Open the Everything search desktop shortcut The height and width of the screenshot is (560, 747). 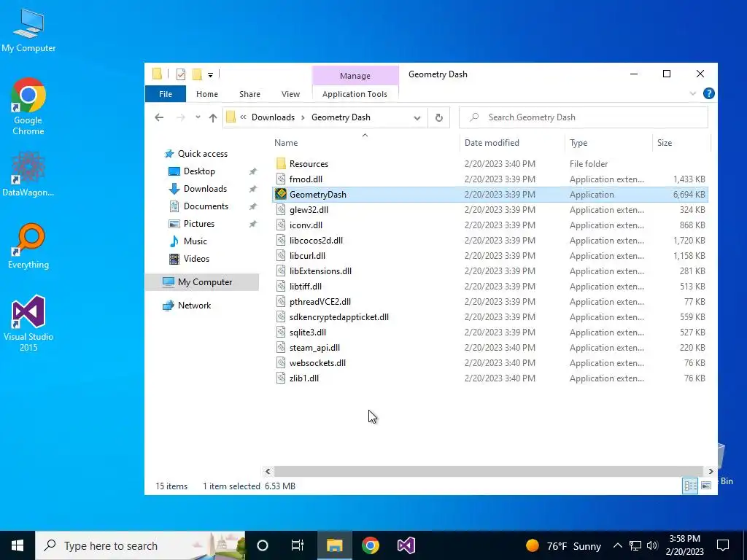pos(28,246)
